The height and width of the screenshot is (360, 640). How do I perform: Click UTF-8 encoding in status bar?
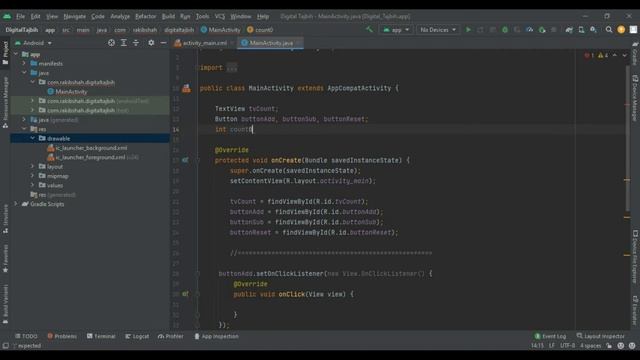pyautogui.click(x=568, y=346)
